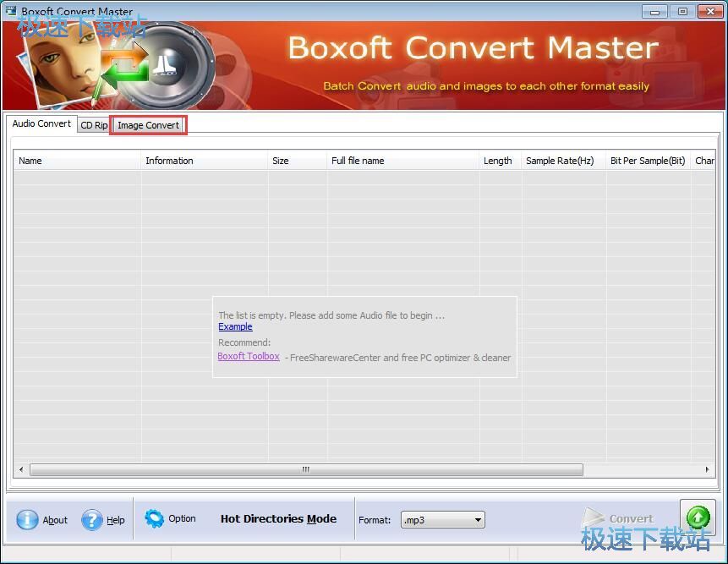The image size is (728, 564).
Task: Sort by the Information column header
Action: pyautogui.click(x=205, y=161)
